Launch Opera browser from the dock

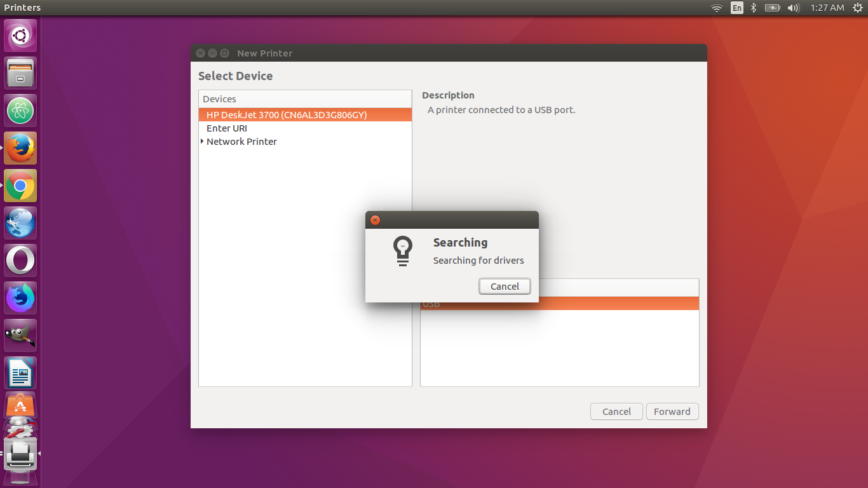20,261
